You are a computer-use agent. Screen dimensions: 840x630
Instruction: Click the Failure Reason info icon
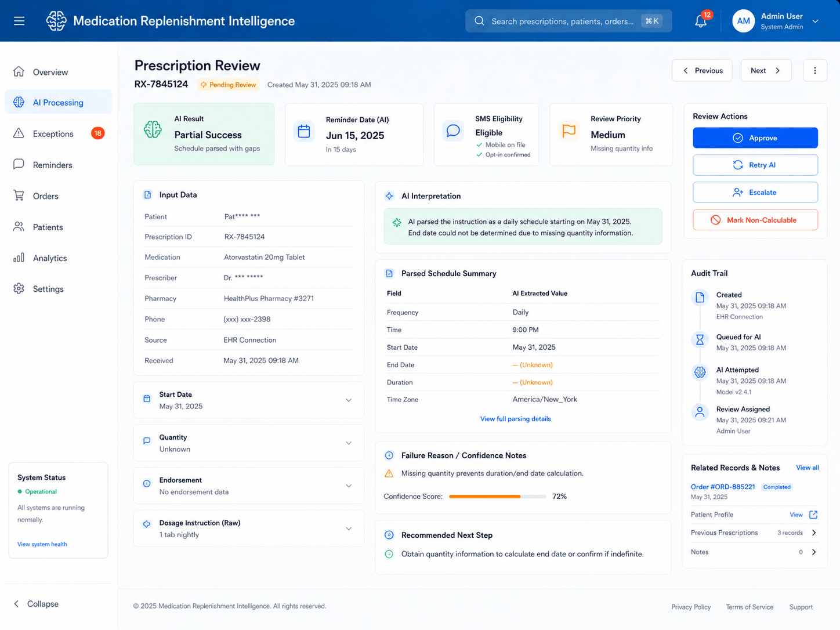389,455
